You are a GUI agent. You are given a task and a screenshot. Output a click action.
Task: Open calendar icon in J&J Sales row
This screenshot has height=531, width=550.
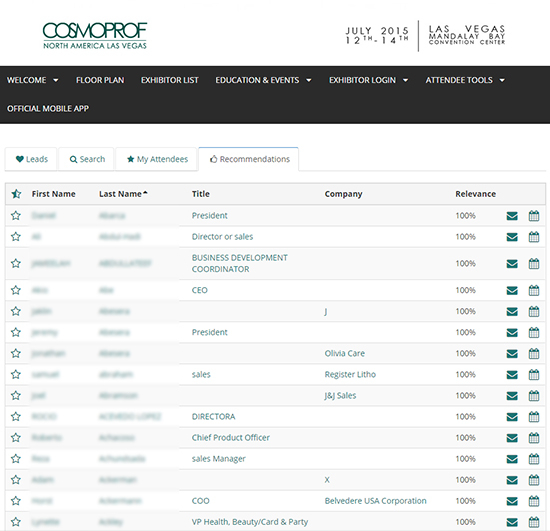click(x=534, y=396)
